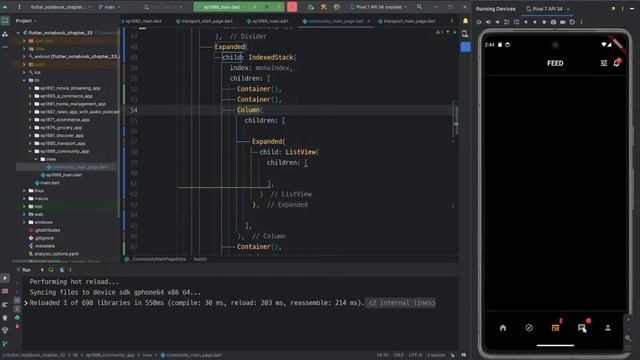This screenshot has height=360, width=640.
Task: Click the Column widget on line 54
Action: click(249, 110)
